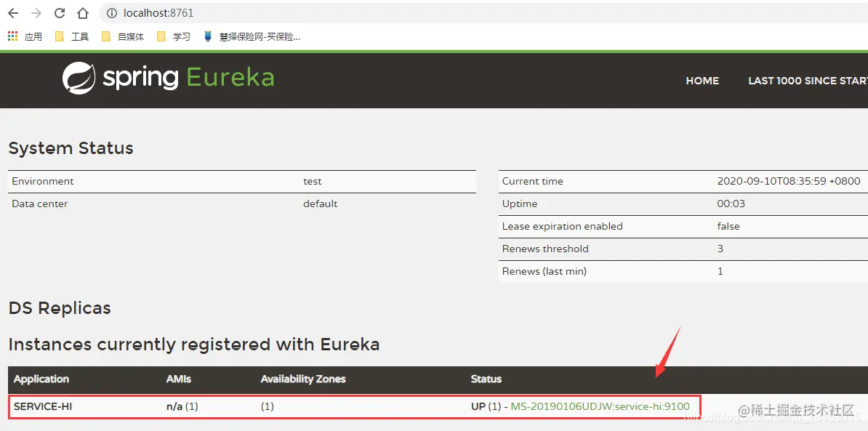This screenshot has width=868, height=431.
Task: Select the Renews threshold label
Action: (x=545, y=249)
